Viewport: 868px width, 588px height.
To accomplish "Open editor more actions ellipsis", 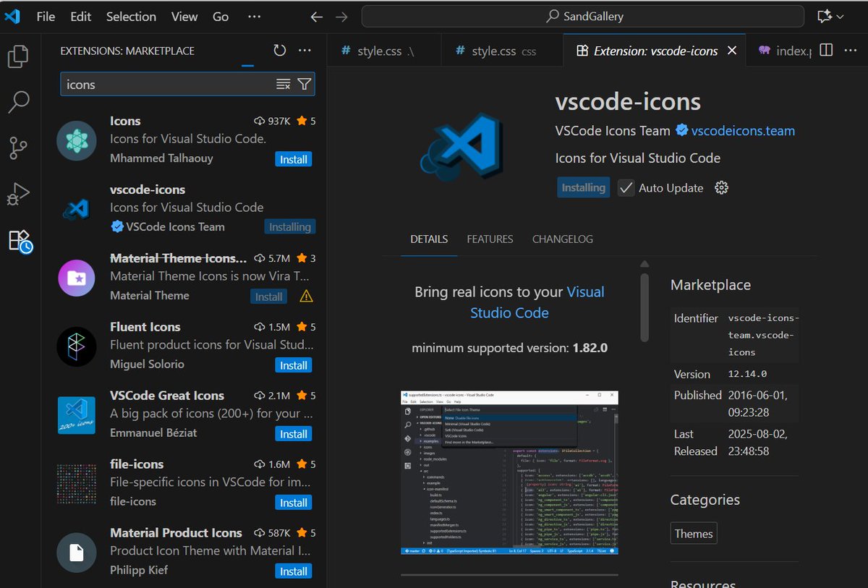I will (x=851, y=51).
